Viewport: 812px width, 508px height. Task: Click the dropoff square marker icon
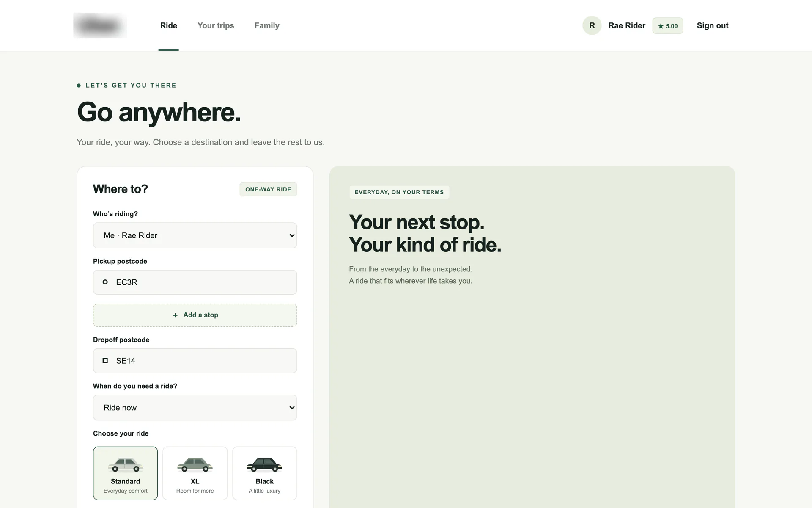tap(105, 361)
